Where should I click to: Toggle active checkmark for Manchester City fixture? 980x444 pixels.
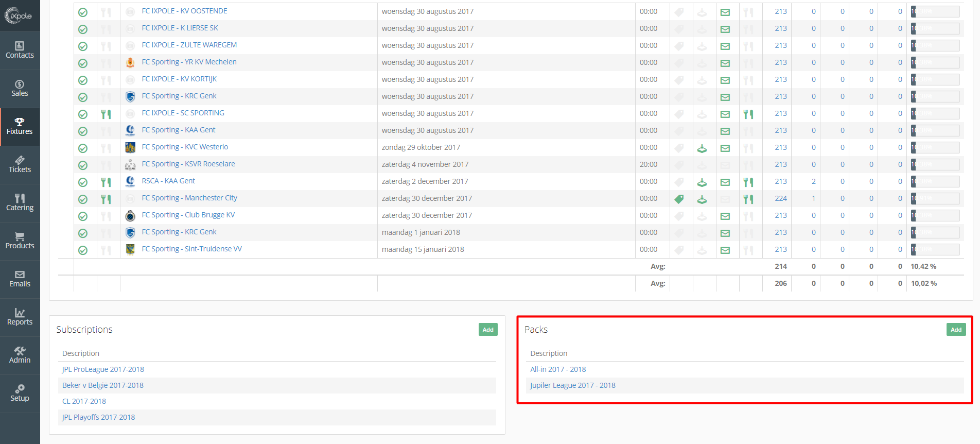point(83,199)
